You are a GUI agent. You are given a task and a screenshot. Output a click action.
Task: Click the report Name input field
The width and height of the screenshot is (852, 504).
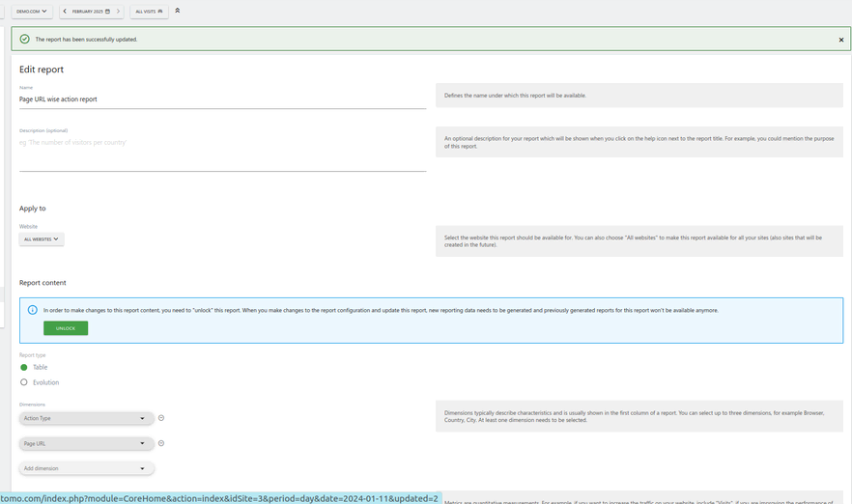tap(222, 99)
